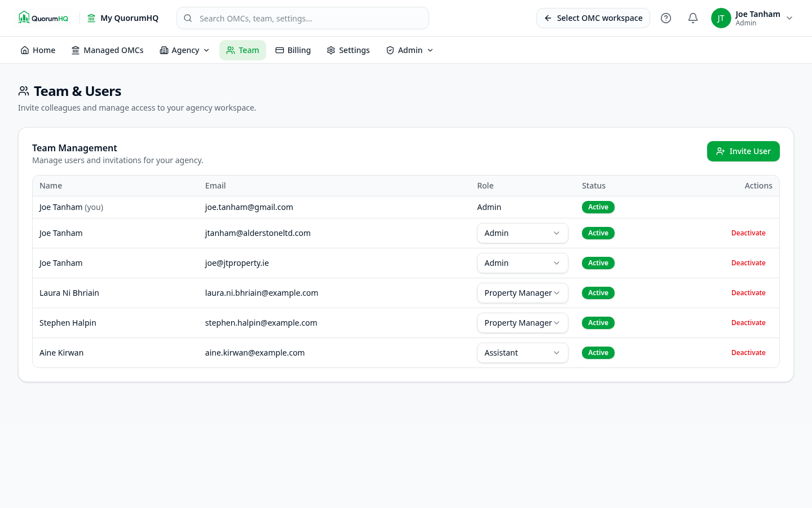Click Active status badge for Aine Kirwan

click(x=598, y=353)
